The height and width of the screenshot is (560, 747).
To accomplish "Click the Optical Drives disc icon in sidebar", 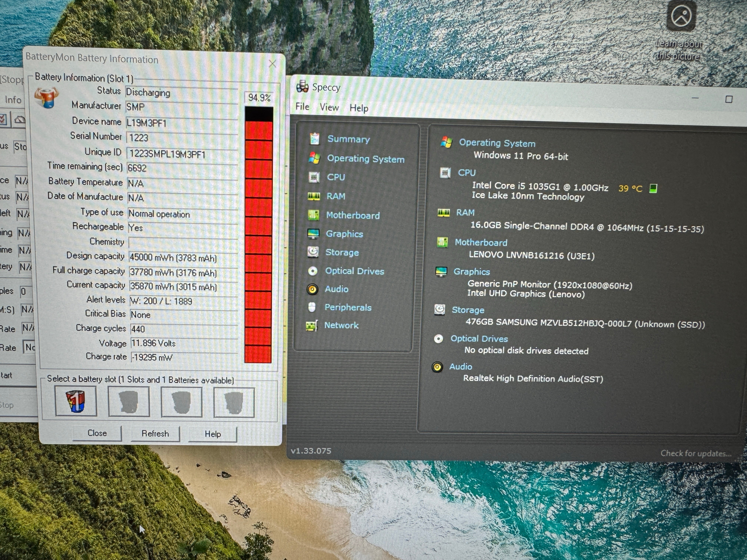I will (x=313, y=271).
